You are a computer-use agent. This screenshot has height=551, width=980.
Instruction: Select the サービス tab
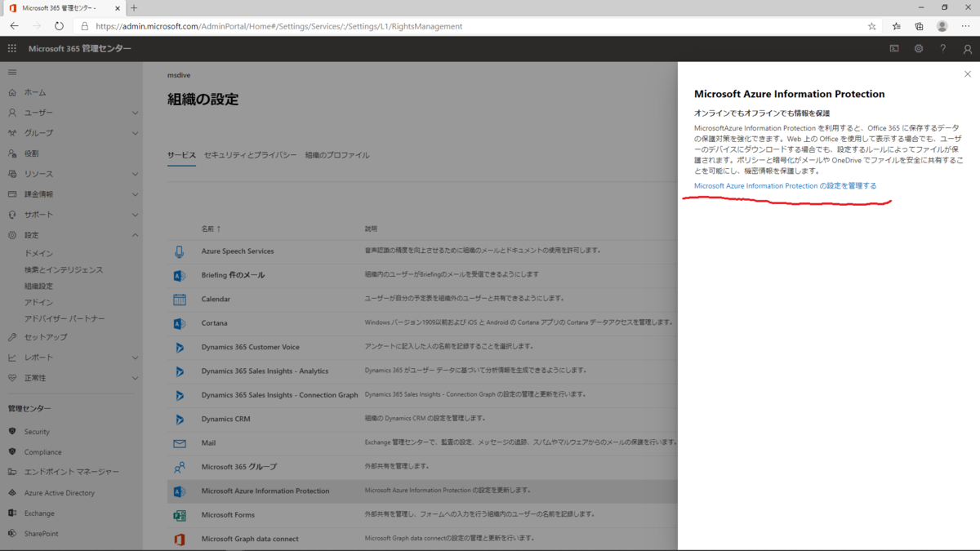(x=181, y=155)
